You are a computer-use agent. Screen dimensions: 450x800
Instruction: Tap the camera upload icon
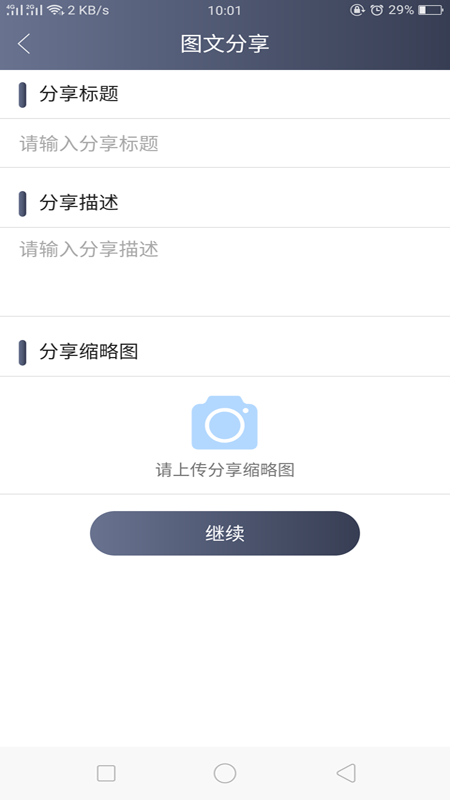coord(224,422)
